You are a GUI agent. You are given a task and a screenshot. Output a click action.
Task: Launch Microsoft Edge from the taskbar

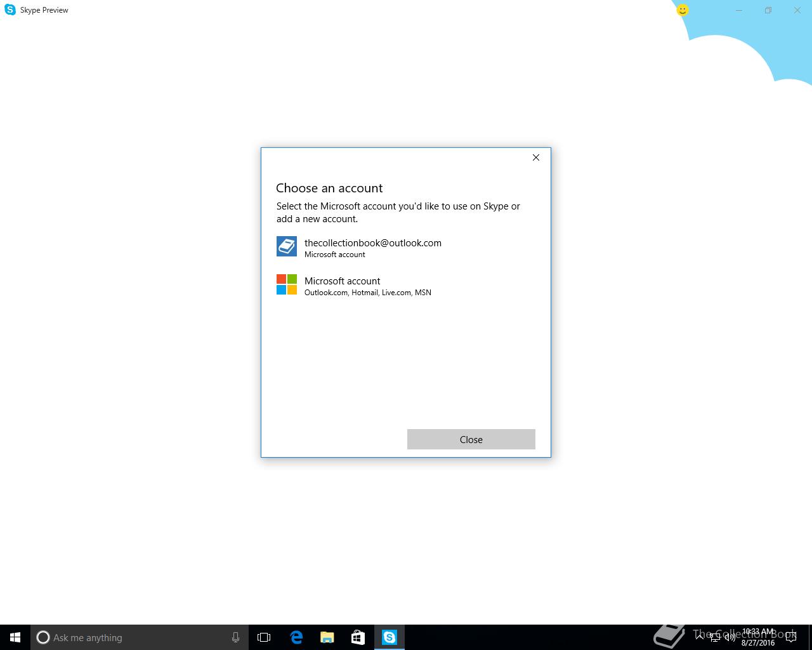296,637
